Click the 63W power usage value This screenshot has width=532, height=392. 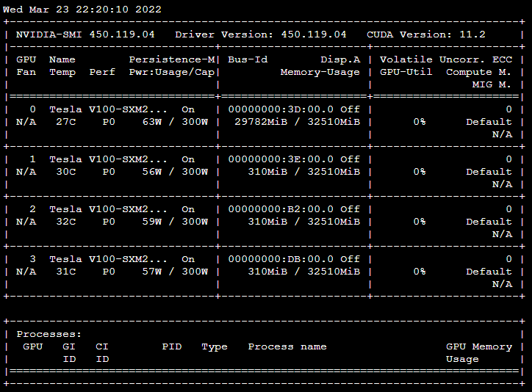coord(152,122)
